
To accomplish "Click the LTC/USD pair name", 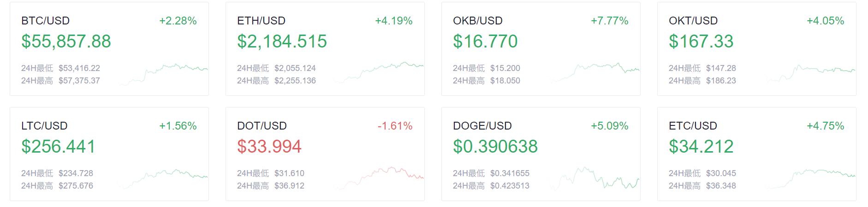I will pos(44,126).
